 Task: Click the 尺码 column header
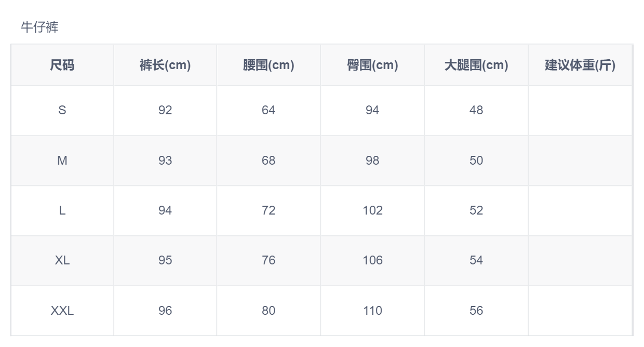coord(62,65)
